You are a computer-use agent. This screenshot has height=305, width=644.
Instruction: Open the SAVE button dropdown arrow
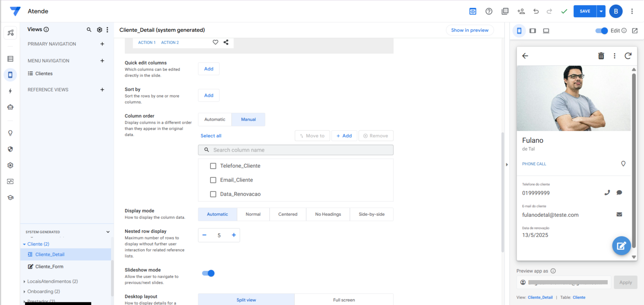(x=601, y=11)
